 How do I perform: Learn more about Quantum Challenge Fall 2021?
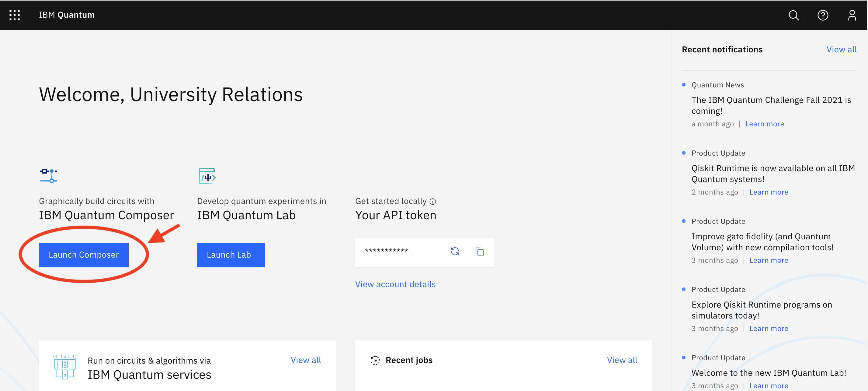764,124
